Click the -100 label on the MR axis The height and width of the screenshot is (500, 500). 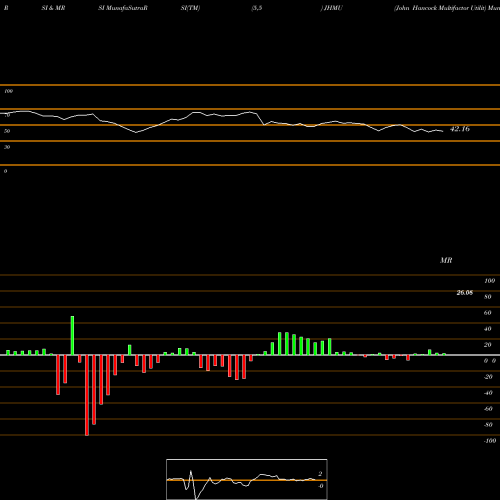click(x=490, y=441)
